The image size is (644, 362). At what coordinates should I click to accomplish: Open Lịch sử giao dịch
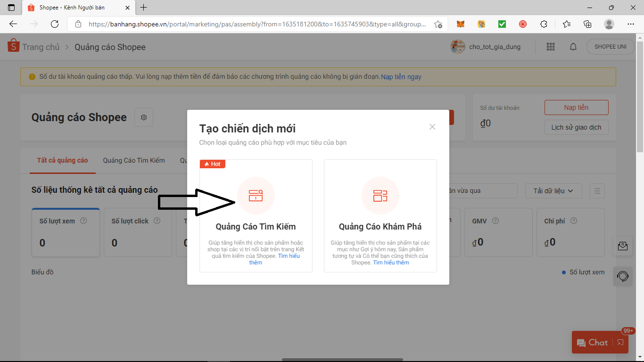coord(576,127)
